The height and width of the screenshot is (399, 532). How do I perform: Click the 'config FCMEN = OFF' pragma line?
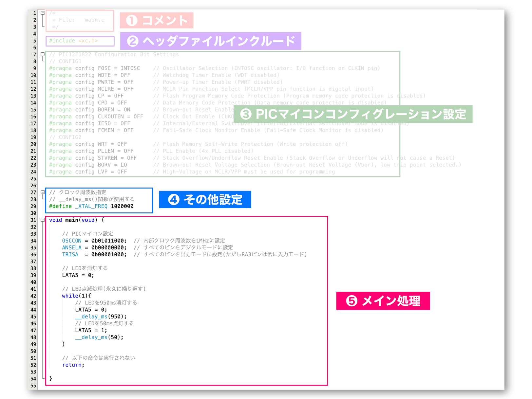click(91, 130)
